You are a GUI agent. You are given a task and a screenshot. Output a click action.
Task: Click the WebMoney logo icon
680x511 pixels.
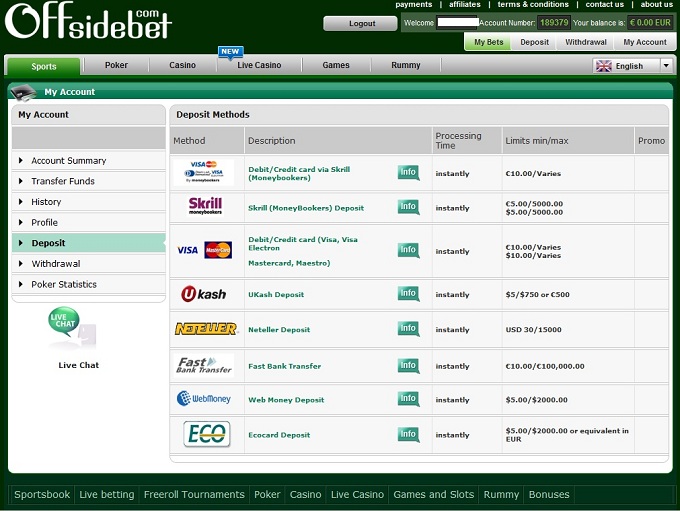[x=204, y=399]
